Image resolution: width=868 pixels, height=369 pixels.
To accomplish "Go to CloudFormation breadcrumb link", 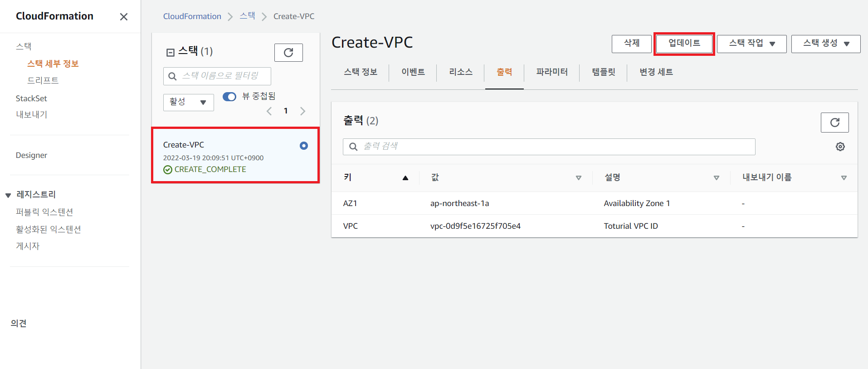I will point(192,16).
